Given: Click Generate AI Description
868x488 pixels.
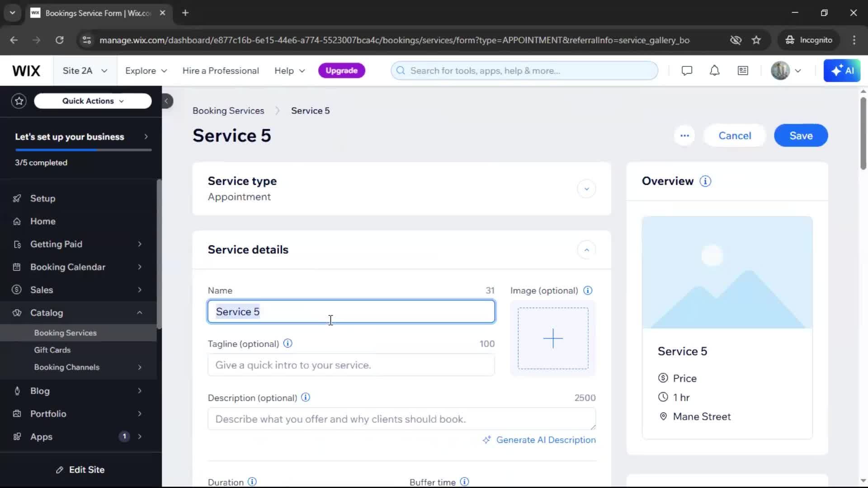Looking at the screenshot, I should [x=539, y=440].
